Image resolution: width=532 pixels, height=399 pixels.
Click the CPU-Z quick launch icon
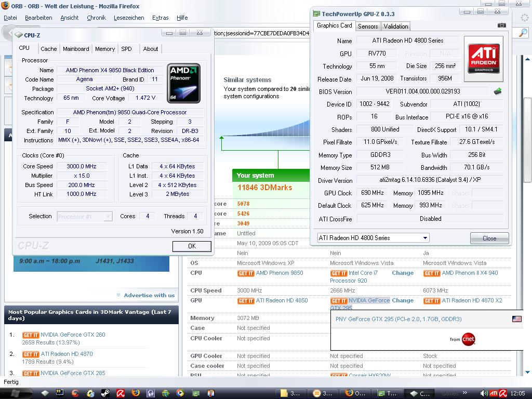(x=45, y=393)
